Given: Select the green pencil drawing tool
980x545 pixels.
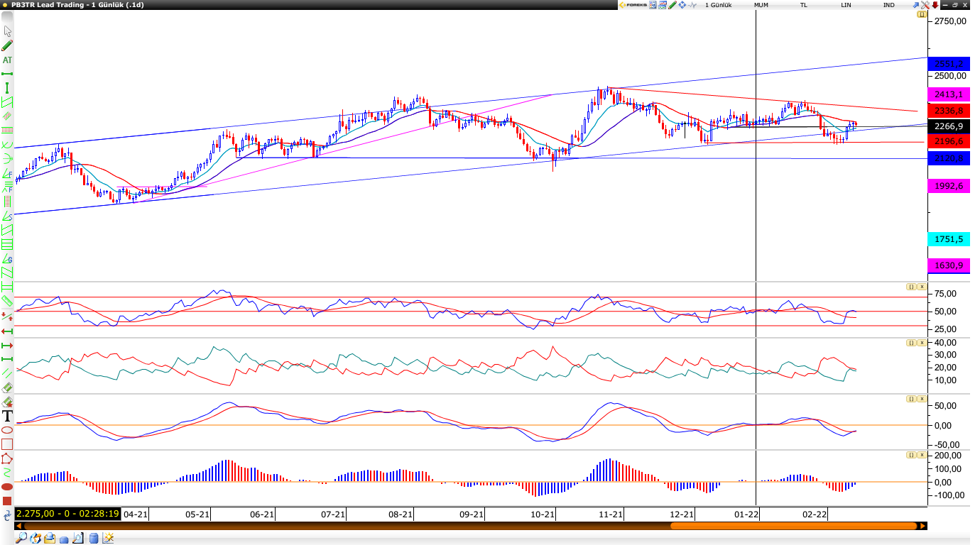Looking at the screenshot, I should [8, 45].
